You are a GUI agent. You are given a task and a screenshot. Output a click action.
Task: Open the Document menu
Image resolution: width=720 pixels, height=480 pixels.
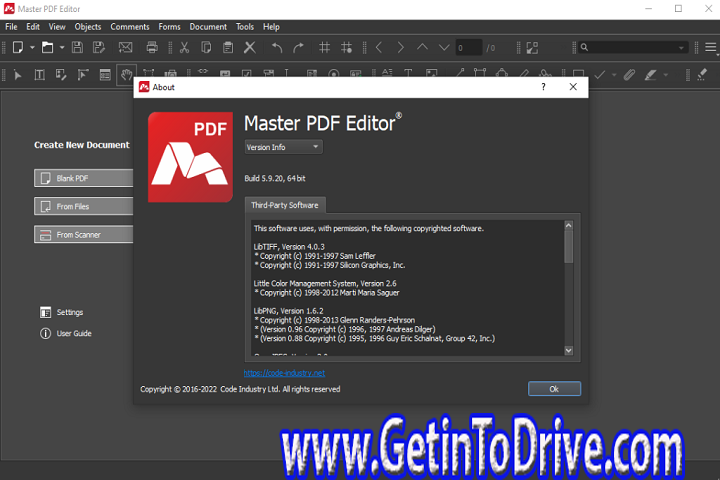coord(208,27)
